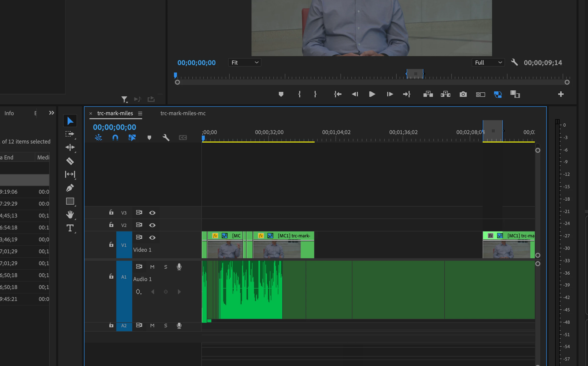
Task: Select the Type tool
Action: pyautogui.click(x=70, y=228)
